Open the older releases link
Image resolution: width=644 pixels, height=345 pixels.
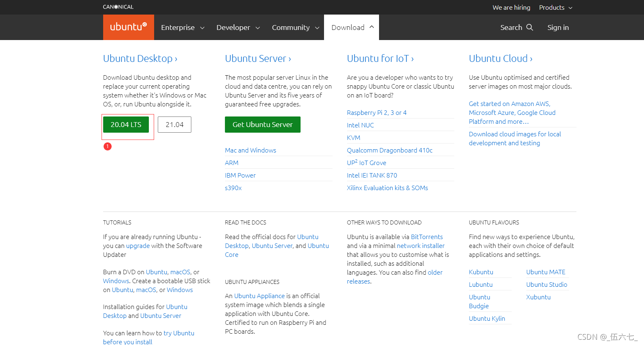point(394,277)
